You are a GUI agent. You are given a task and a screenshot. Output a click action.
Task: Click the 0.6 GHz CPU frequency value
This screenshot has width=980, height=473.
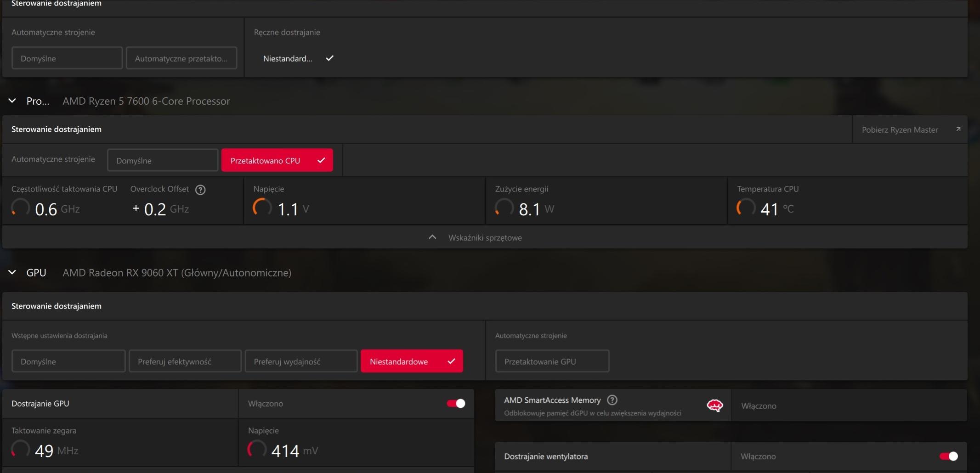[57, 209]
